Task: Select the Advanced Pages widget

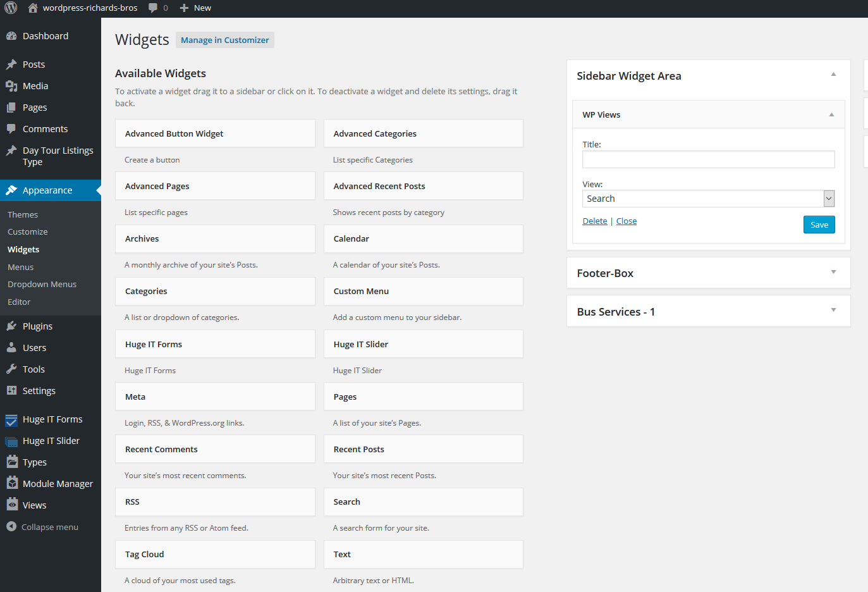Action: pos(215,186)
